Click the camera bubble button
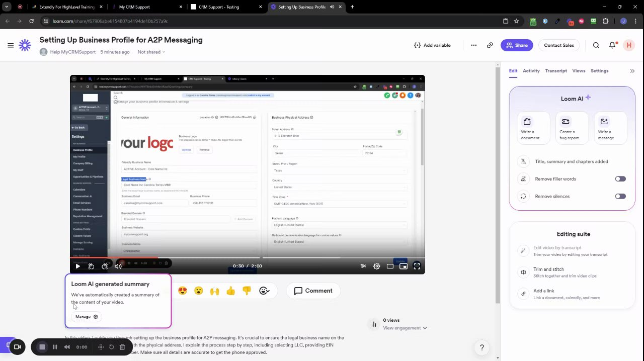The image size is (644, 361). [17, 347]
